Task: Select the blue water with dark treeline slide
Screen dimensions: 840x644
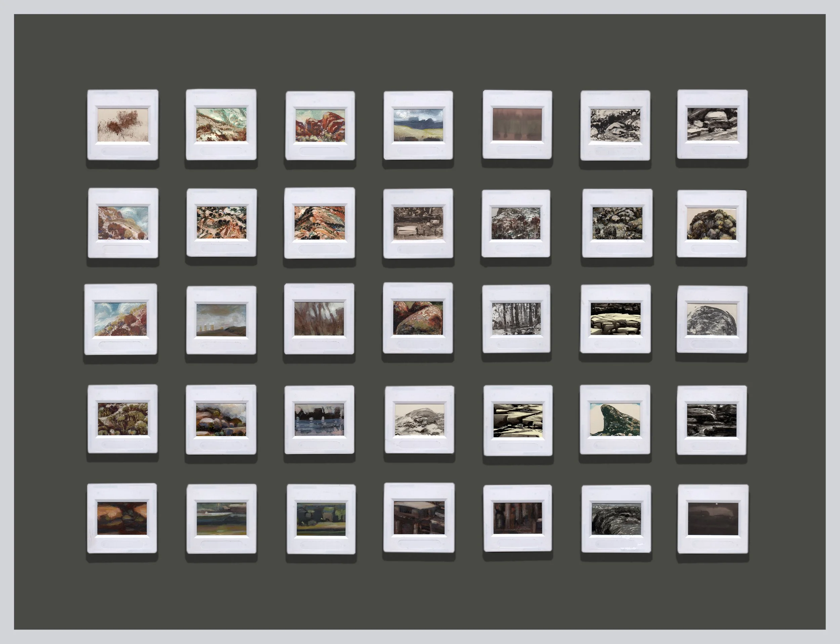Action: (320, 420)
